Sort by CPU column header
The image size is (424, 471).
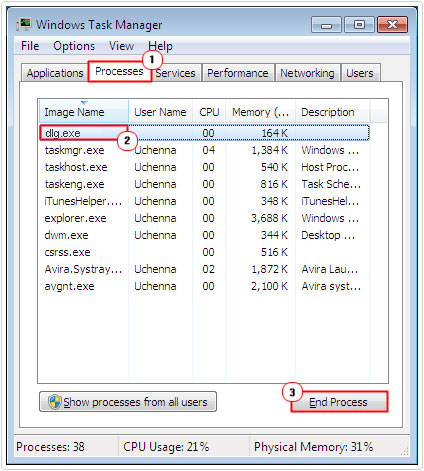(209, 112)
